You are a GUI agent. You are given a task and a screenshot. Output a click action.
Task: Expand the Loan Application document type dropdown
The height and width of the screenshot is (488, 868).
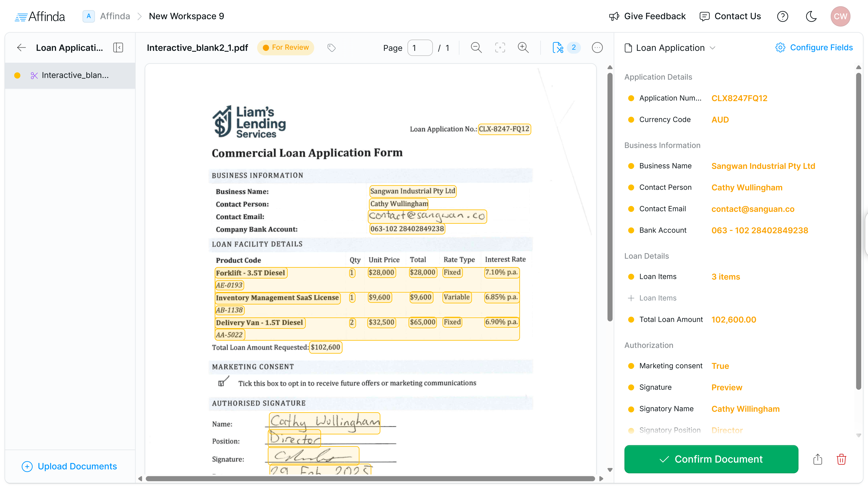coord(712,48)
